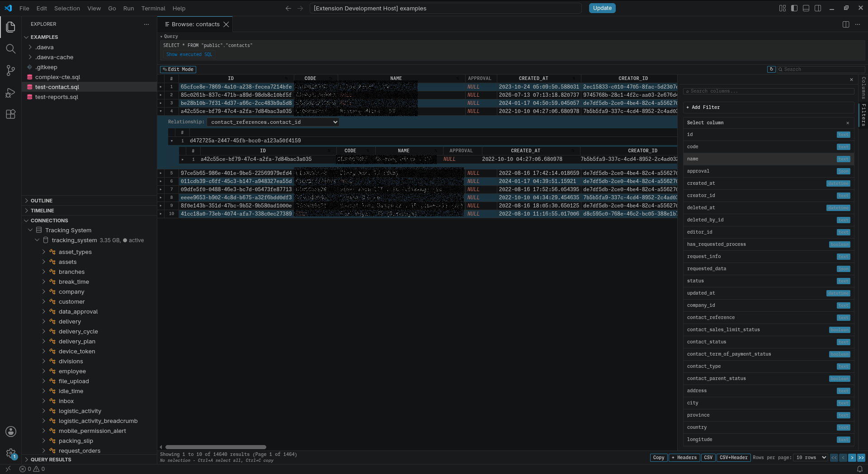868x474 pixels.
Task: Toggle Edit Mode on the results grid
Action: click(178, 70)
